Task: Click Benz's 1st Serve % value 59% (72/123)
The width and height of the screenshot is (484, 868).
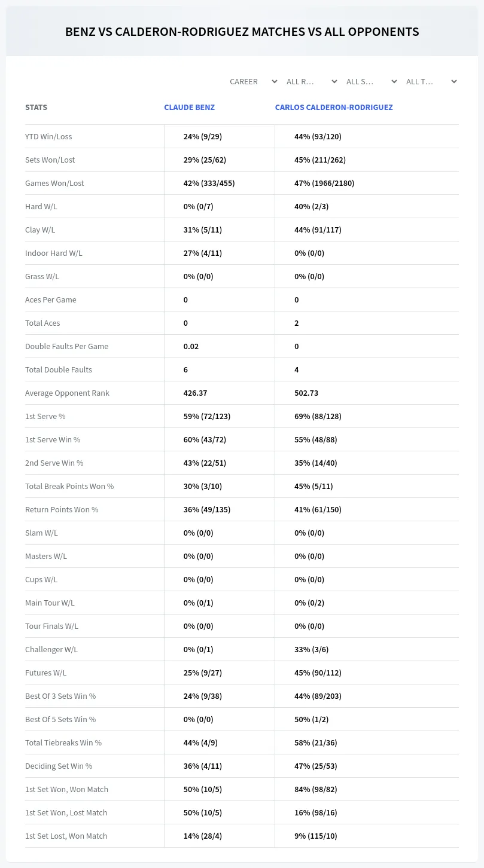Action: pyautogui.click(x=207, y=416)
